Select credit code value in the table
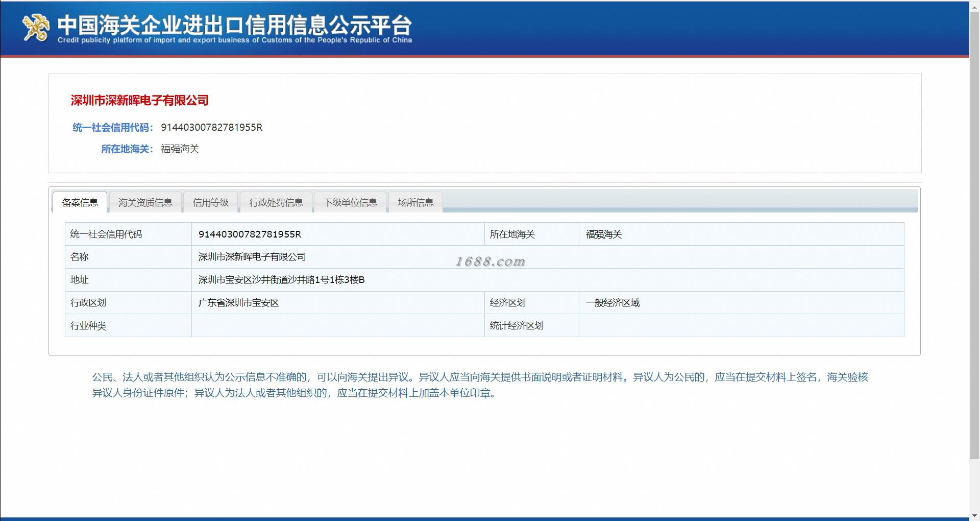The width and height of the screenshot is (980, 521). (250, 234)
